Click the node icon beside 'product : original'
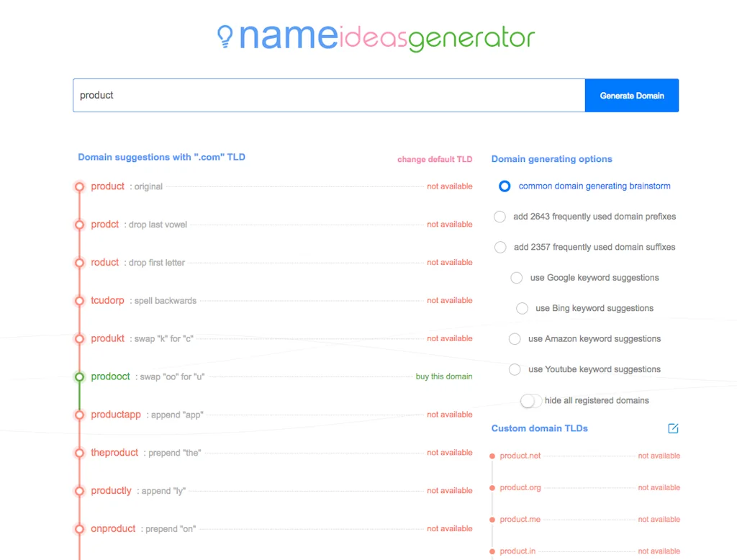Image resolution: width=737 pixels, height=560 pixels. pyautogui.click(x=79, y=186)
